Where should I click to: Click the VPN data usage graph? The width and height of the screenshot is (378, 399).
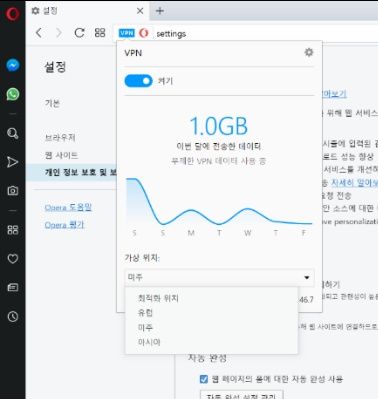tap(219, 202)
